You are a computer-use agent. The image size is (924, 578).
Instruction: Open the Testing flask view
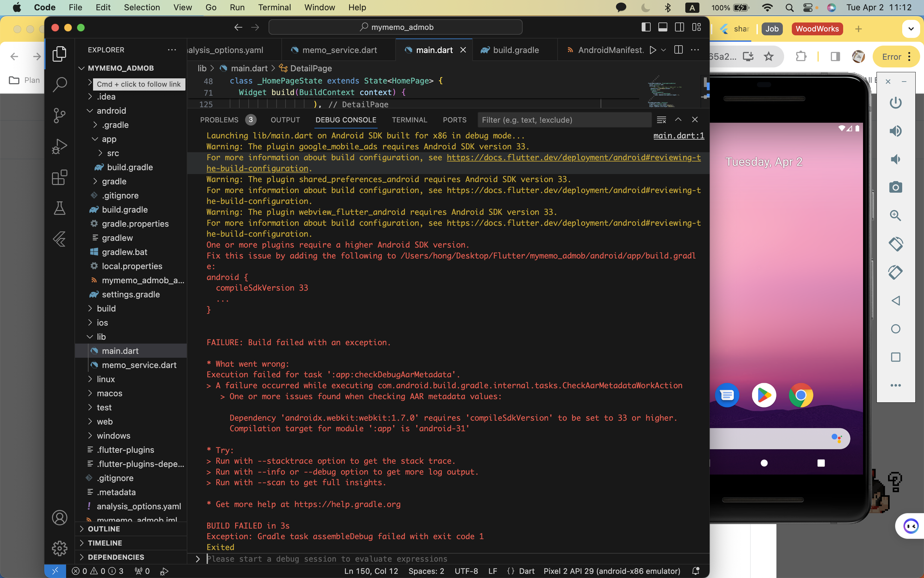60,208
